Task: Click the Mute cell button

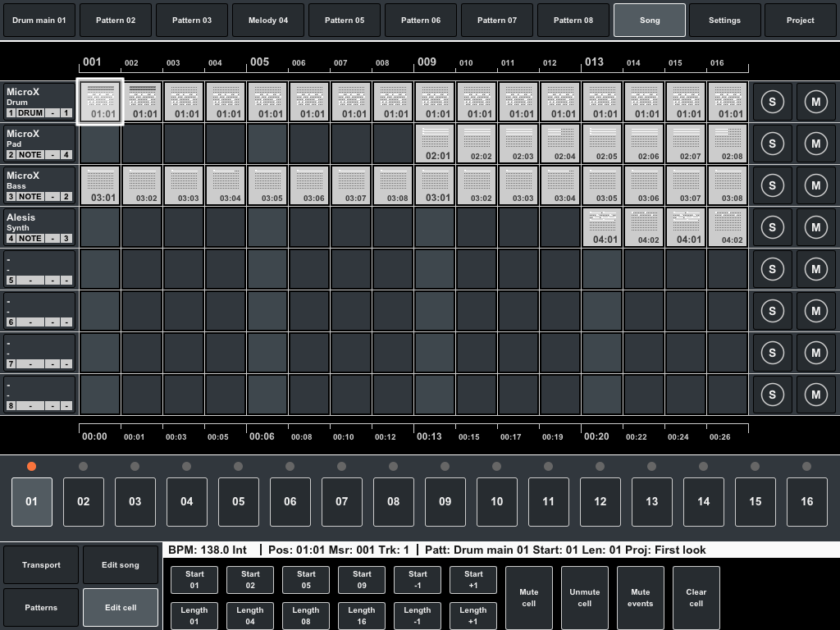Action: pos(529,598)
